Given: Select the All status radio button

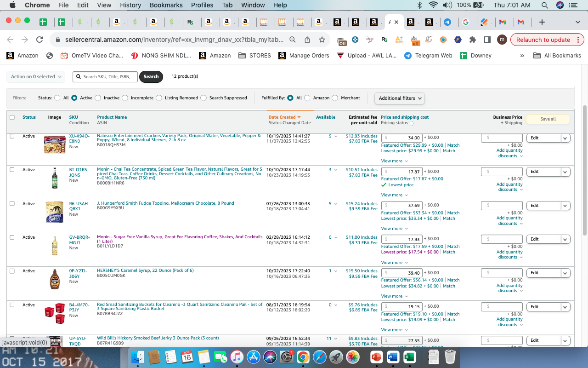Looking at the screenshot, I should [x=57, y=98].
